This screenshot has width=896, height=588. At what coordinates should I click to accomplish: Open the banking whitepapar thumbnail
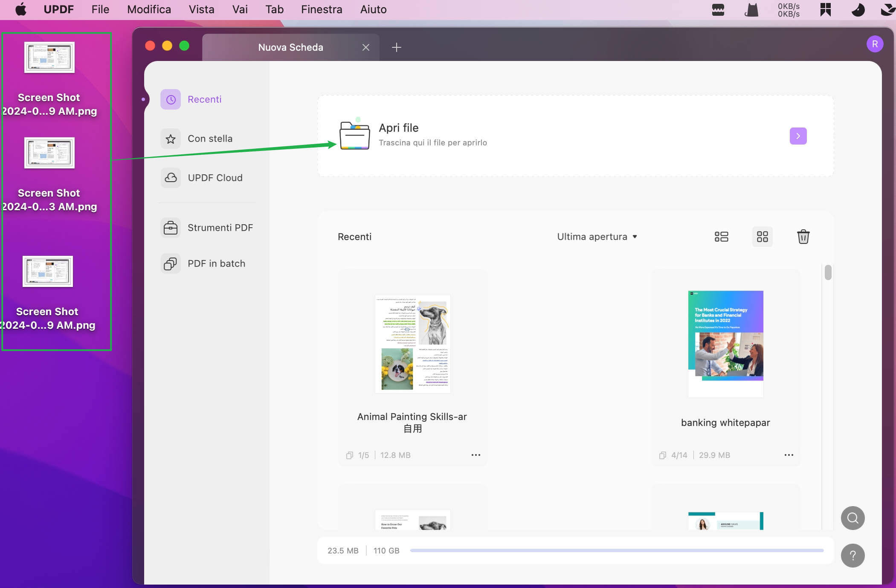(x=725, y=344)
